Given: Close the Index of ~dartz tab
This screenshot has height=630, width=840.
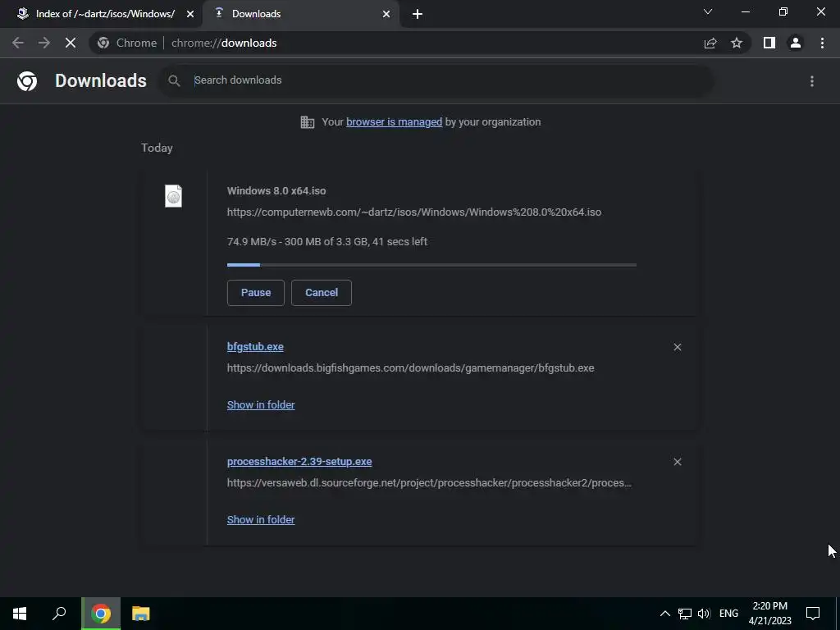Looking at the screenshot, I should point(190,14).
